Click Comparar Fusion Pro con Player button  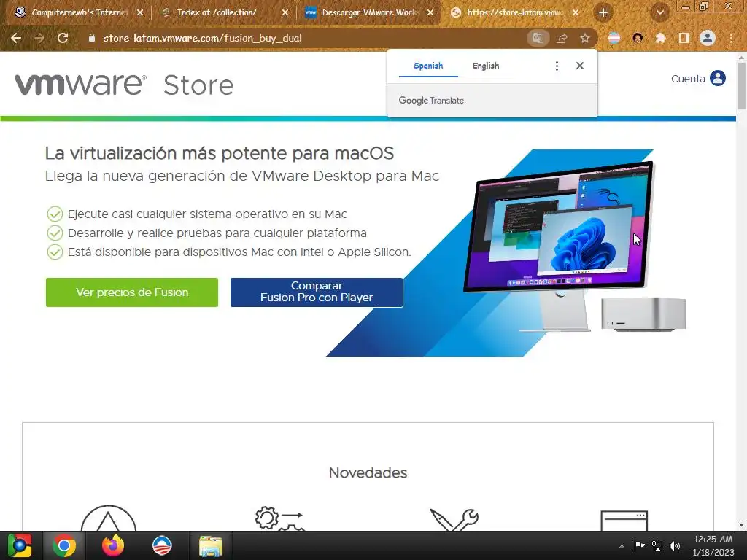317,292
